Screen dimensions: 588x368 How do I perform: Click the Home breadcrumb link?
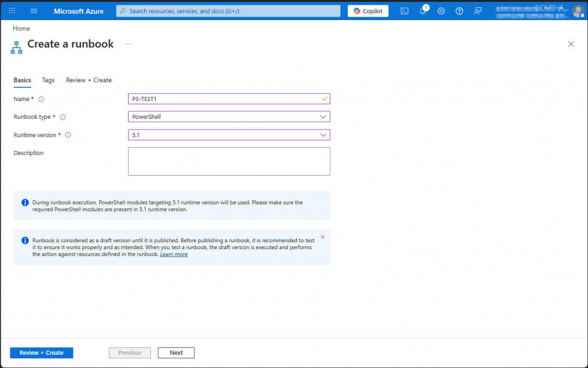(21, 28)
